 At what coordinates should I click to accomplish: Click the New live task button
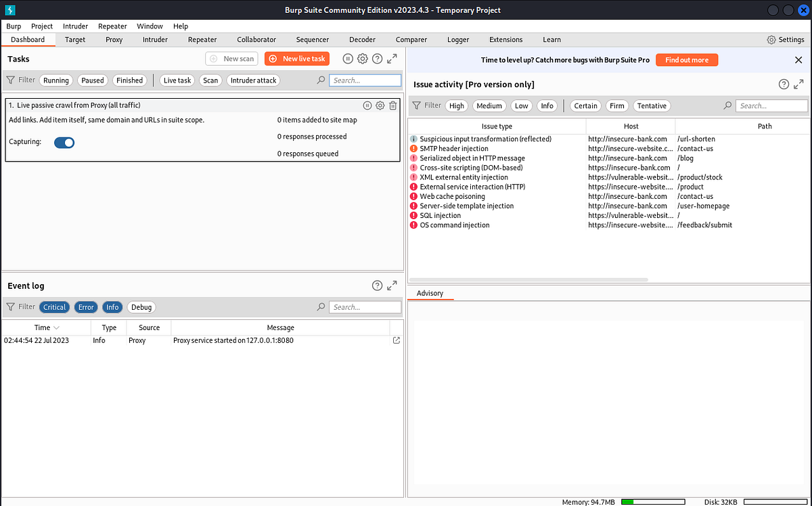(x=297, y=58)
